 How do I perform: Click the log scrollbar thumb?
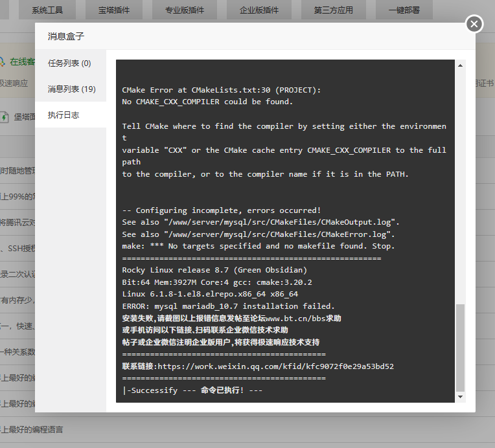(460, 348)
